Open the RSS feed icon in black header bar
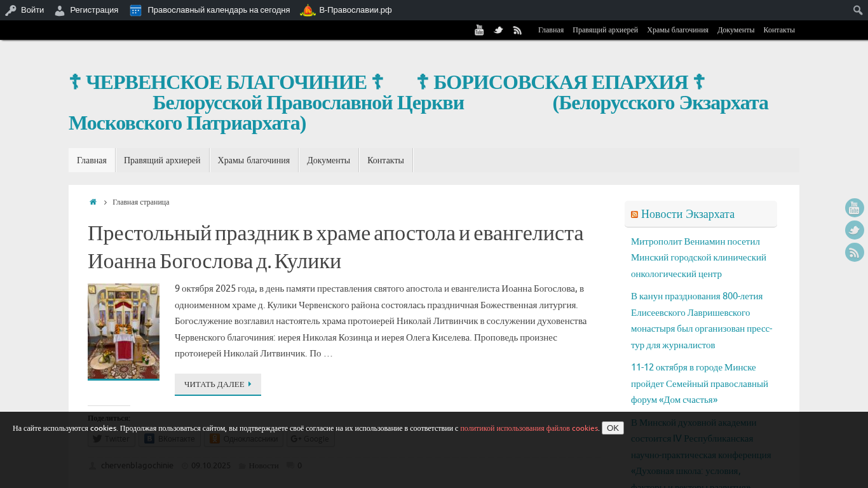Image resolution: width=868 pixels, height=488 pixels. point(517,30)
